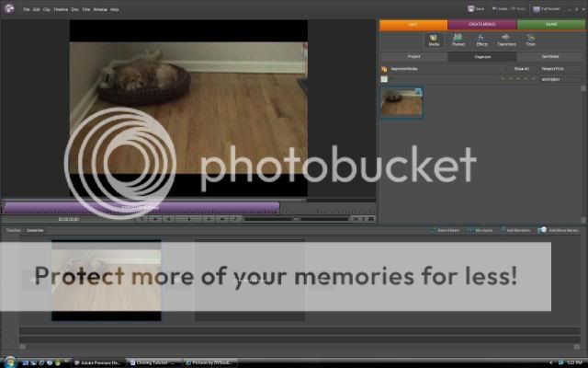This screenshot has width=588, height=368.
Task: Open the Clip menu
Action: (47, 9)
